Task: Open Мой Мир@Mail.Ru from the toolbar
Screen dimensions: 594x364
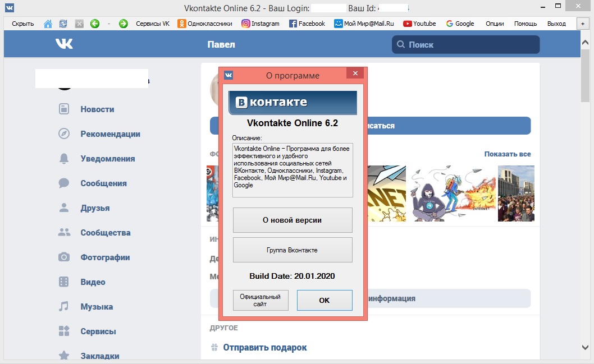Action: click(x=364, y=24)
